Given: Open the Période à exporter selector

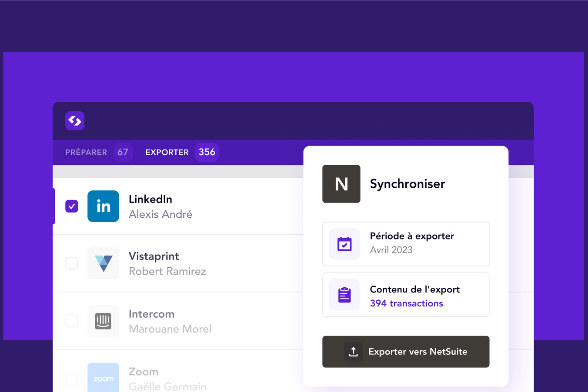Looking at the screenshot, I should 406,244.
